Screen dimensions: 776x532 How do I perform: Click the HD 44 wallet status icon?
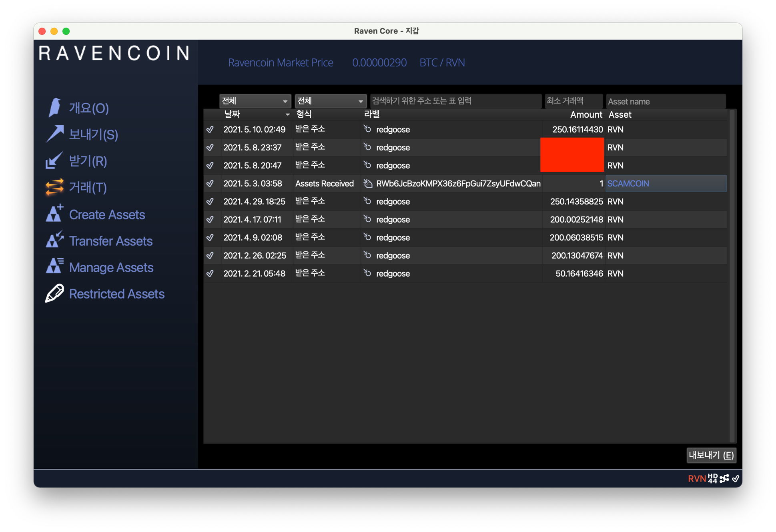tap(713, 478)
